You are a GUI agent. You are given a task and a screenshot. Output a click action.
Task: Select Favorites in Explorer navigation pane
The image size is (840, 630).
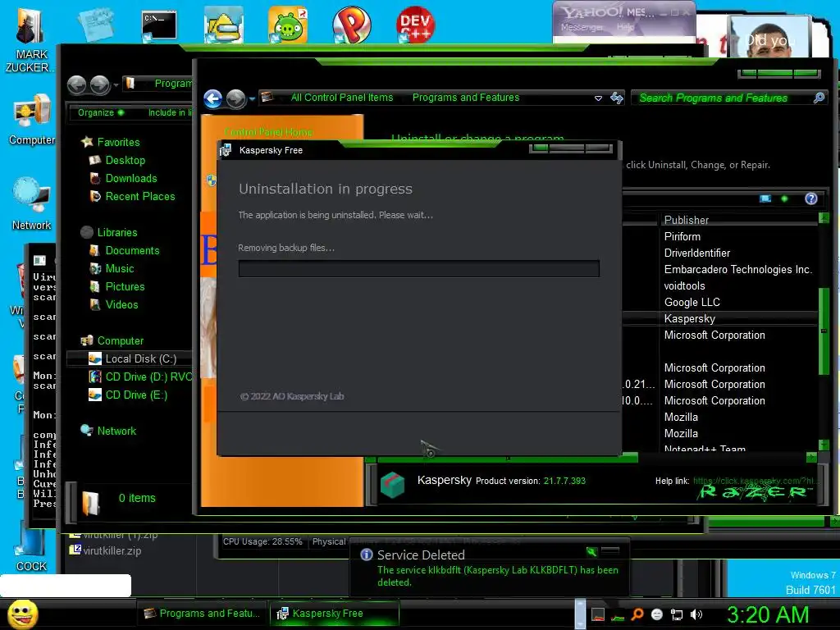point(118,142)
